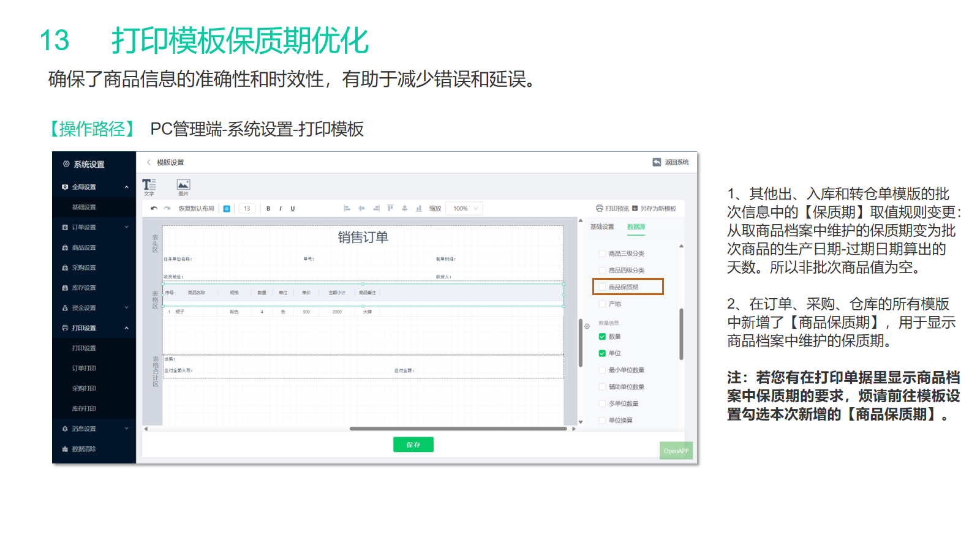Image resolution: width=980 pixels, height=551 pixels.
Task: Click the 打印预览 label
Action: point(617,209)
